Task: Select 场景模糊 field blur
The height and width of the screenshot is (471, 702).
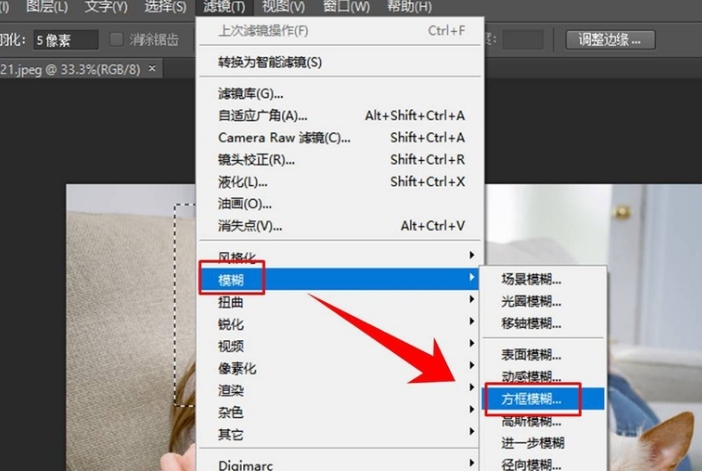Action: point(543,279)
